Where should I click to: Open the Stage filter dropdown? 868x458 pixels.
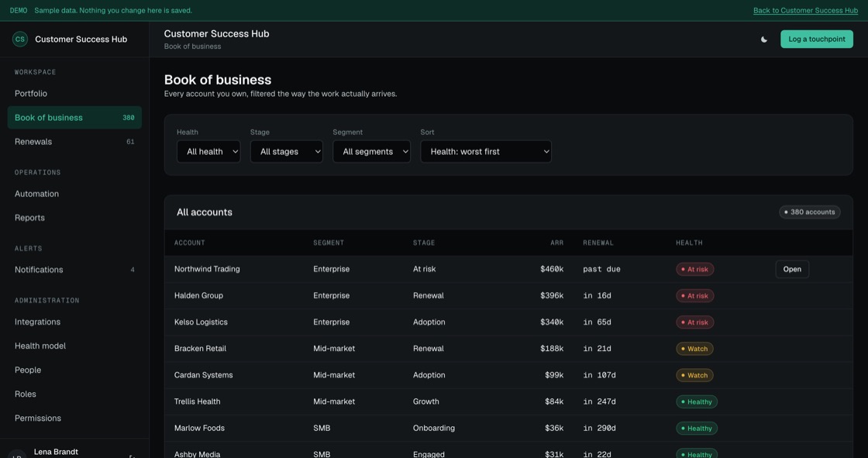coord(286,151)
